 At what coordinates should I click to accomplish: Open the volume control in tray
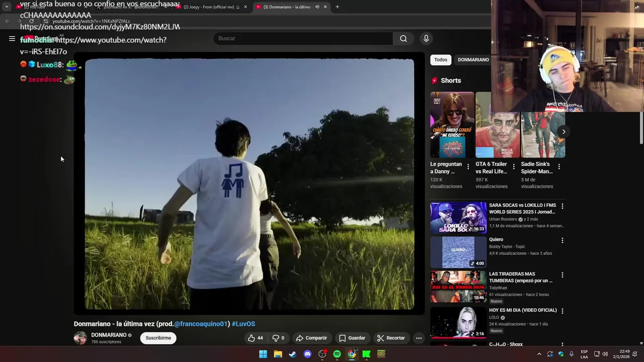coord(605,354)
